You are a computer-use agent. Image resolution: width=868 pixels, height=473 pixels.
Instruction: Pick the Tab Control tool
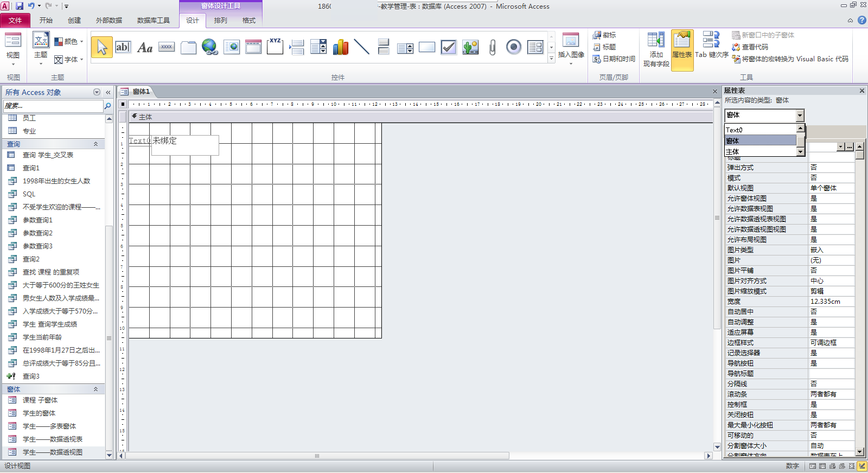point(188,47)
